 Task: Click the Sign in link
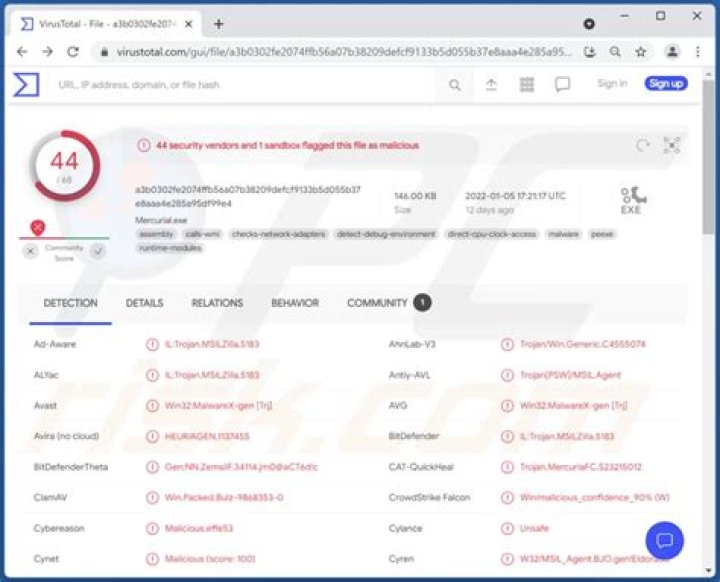click(612, 84)
